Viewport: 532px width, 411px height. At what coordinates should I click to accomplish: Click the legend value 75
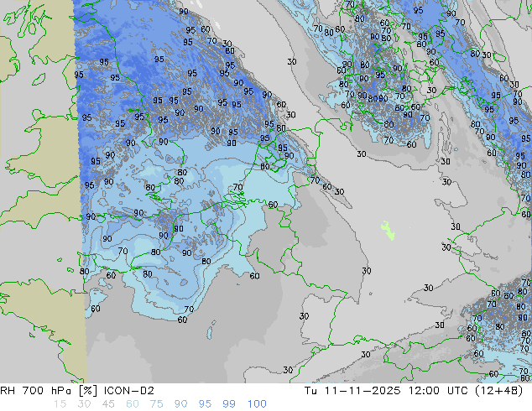coord(156,404)
